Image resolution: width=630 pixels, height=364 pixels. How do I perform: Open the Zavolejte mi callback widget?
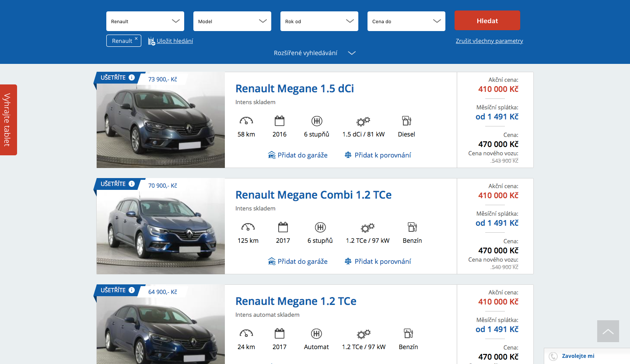(x=587, y=356)
